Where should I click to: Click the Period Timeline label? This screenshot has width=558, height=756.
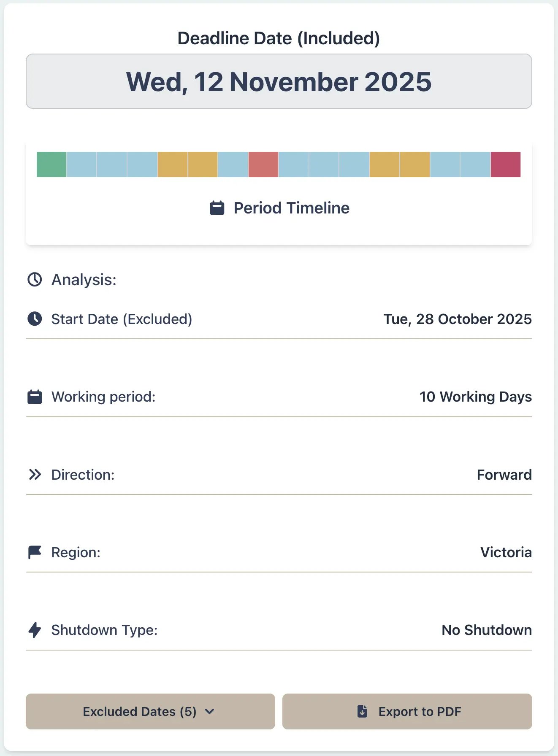point(291,208)
